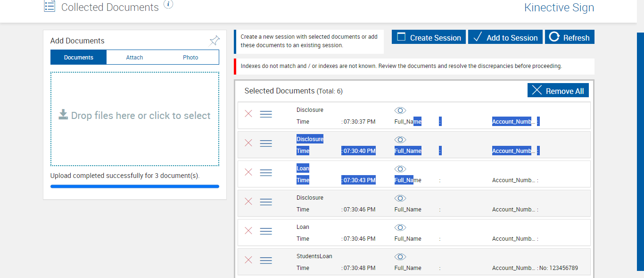Select the Documents tab
This screenshot has width=644, height=278.
click(x=79, y=58)
